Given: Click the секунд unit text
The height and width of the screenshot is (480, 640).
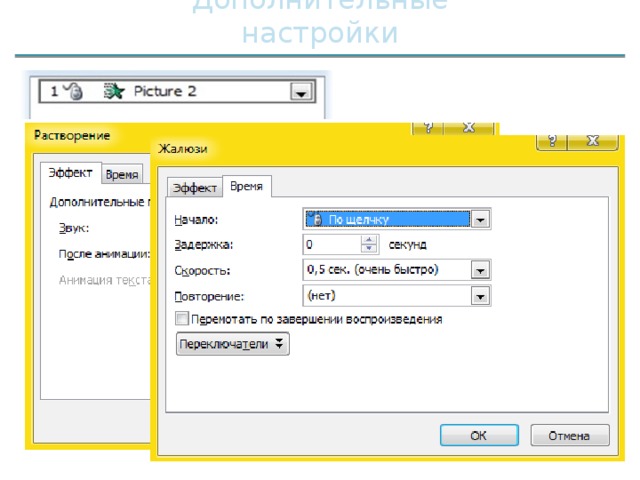Looking at the screenshot, I should [407, 244].
